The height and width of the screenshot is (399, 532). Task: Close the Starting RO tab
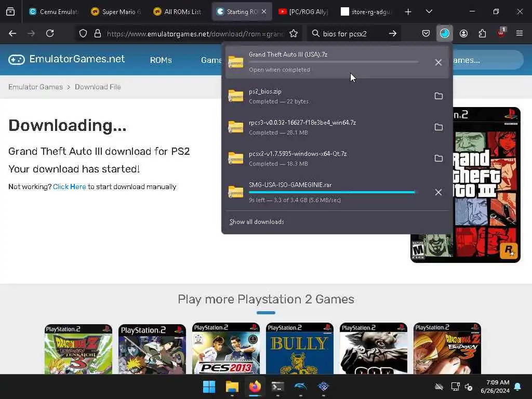click(x=264, y=11)
